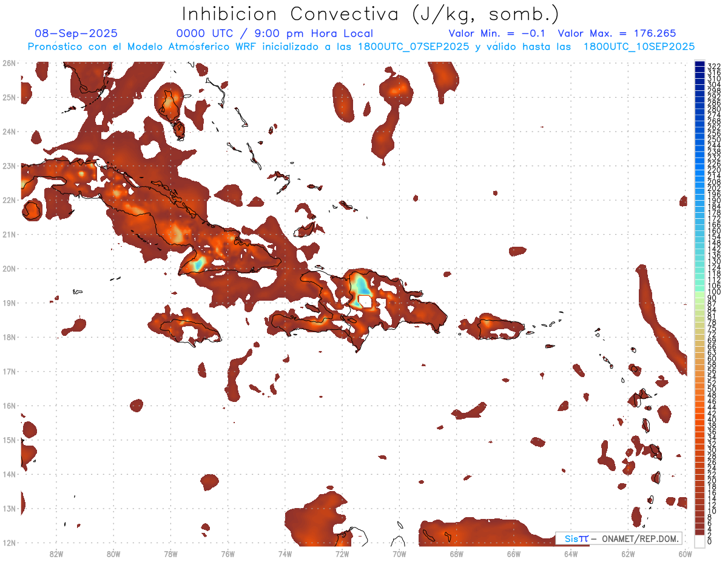Click the island of Puerto Rico on the map
Image resolution: width=728 pixels, height=562 pixels.
(x=500, y=327)
